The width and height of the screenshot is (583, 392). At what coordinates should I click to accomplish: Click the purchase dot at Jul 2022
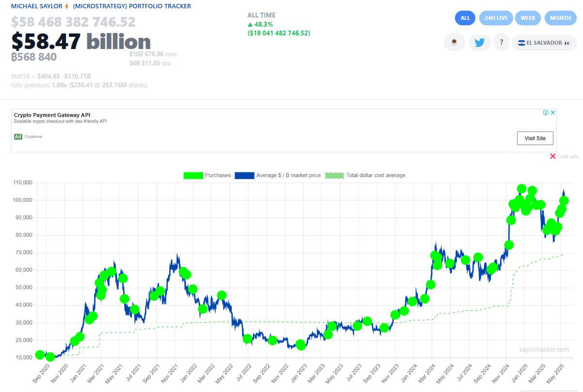click(247, 339)
